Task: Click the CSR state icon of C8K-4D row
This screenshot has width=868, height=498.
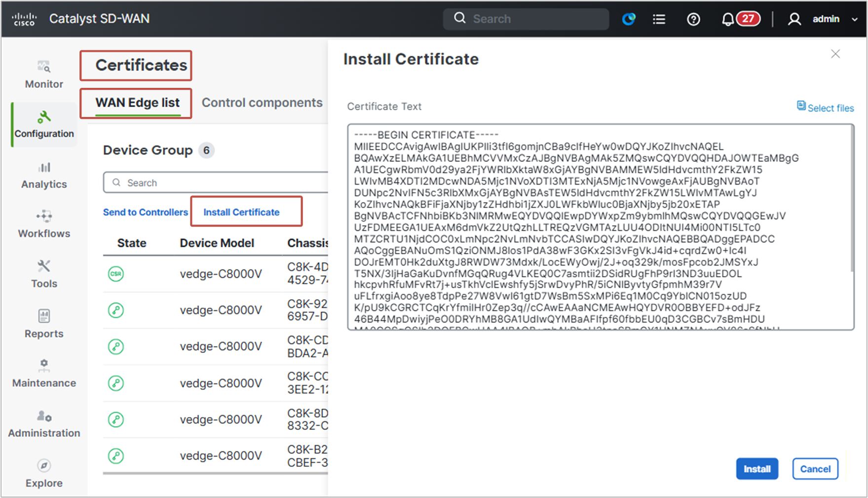Action: point(116,273)
